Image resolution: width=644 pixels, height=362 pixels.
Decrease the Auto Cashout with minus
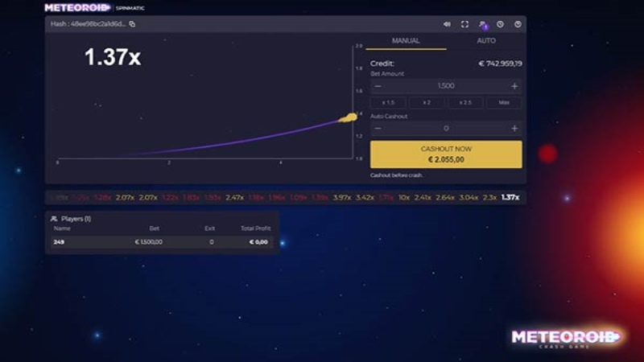tap(378, 129)
